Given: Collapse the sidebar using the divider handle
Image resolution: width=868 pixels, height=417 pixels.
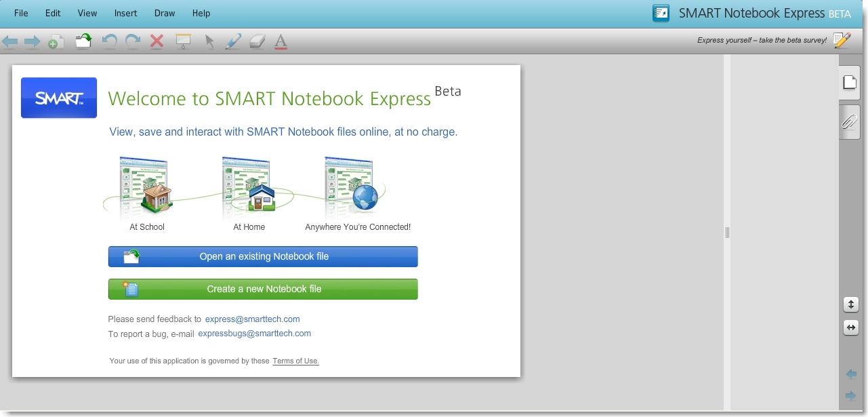Looking at the screenshot, I should point(726,233).
